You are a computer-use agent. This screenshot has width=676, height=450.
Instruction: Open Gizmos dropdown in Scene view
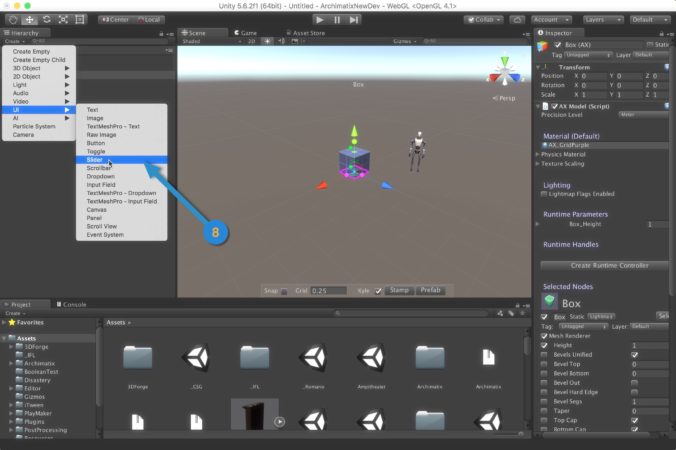[405, 41]
